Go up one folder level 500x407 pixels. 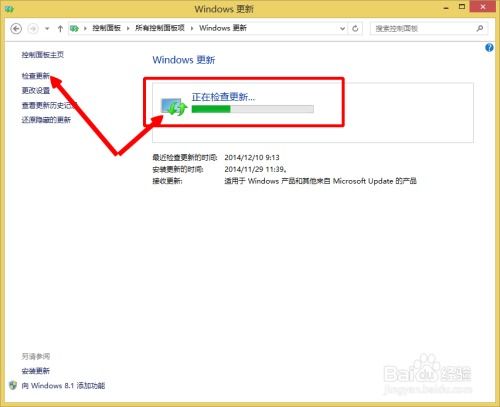click(x=60, y=29)
